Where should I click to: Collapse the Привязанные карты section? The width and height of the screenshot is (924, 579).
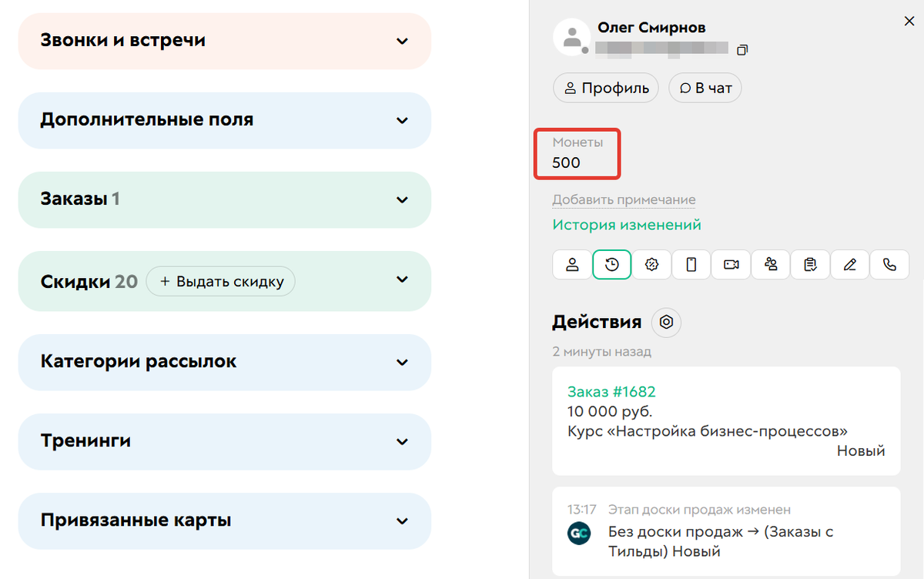401,520
